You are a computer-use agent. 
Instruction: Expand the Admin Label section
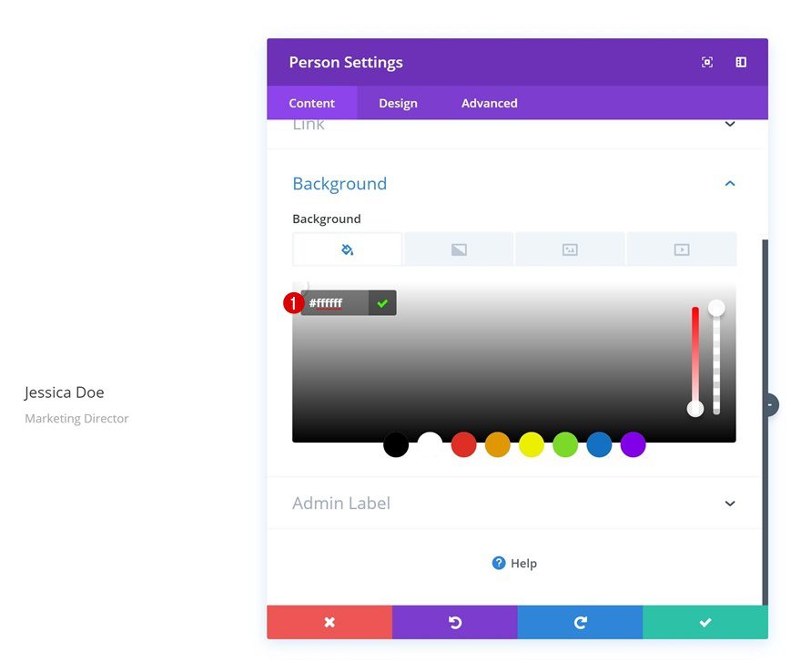pos(730,503)
